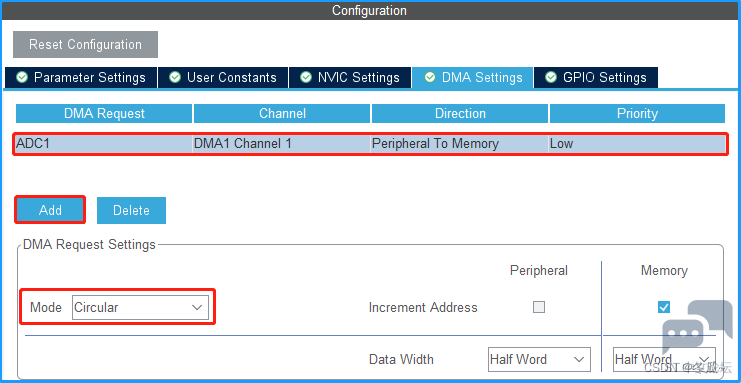Click the DMA Request column header
Screen dimensions: 741x383
(104, 113)
